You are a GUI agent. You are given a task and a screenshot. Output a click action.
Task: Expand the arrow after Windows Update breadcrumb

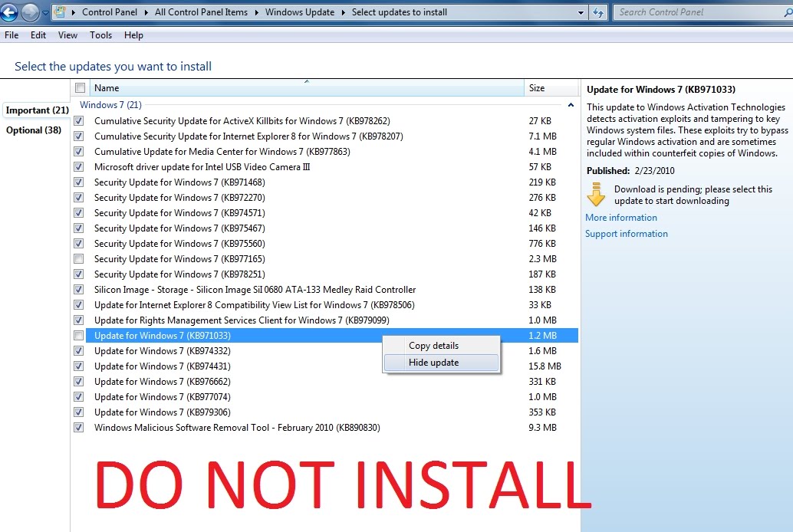tap(343, 12)
